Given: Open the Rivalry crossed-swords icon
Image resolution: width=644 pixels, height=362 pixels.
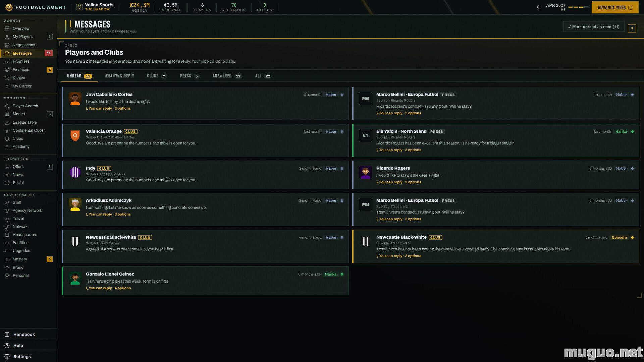Looking at the screenshot, I should click(7, 78).
